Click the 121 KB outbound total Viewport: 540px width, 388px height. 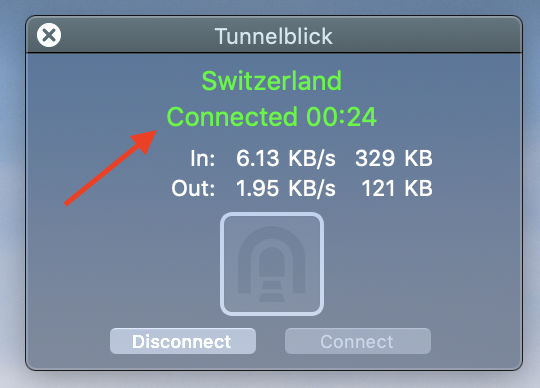pyautogui.click(x=397, y=188)
